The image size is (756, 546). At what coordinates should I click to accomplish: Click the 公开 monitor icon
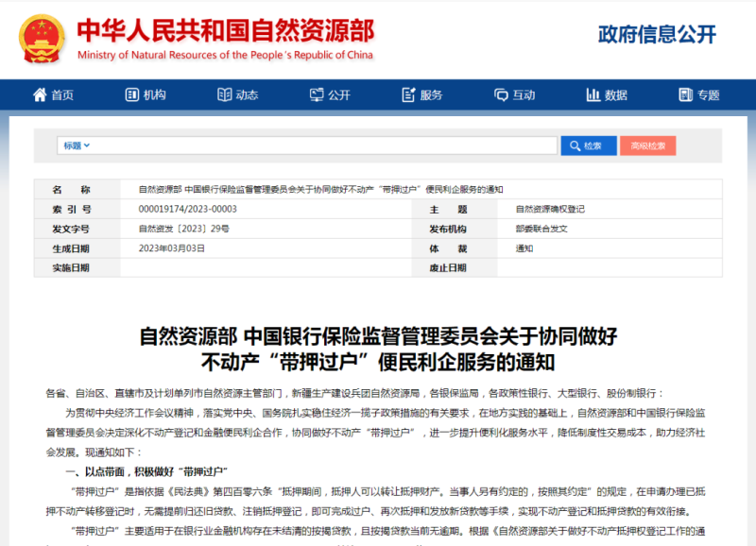pyautogui.click(x=317, y=94)
